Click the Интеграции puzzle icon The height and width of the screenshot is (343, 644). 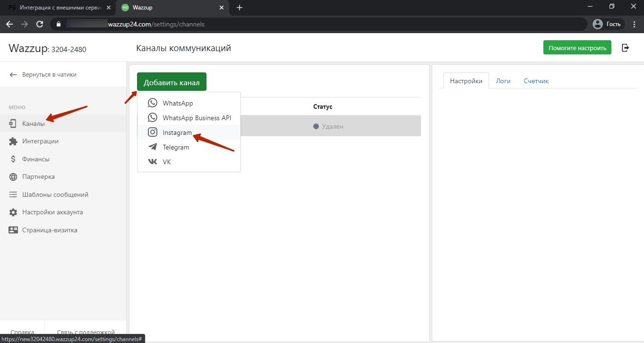[13, 141]
